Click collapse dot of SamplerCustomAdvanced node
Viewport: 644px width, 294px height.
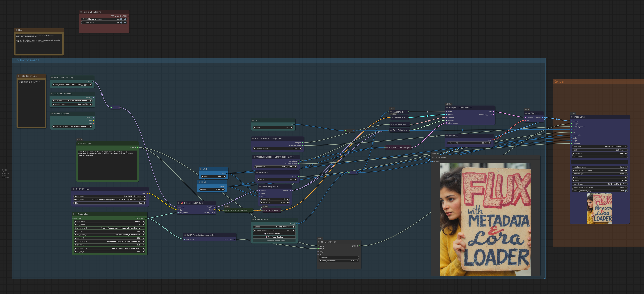click(x=447, y=108)
